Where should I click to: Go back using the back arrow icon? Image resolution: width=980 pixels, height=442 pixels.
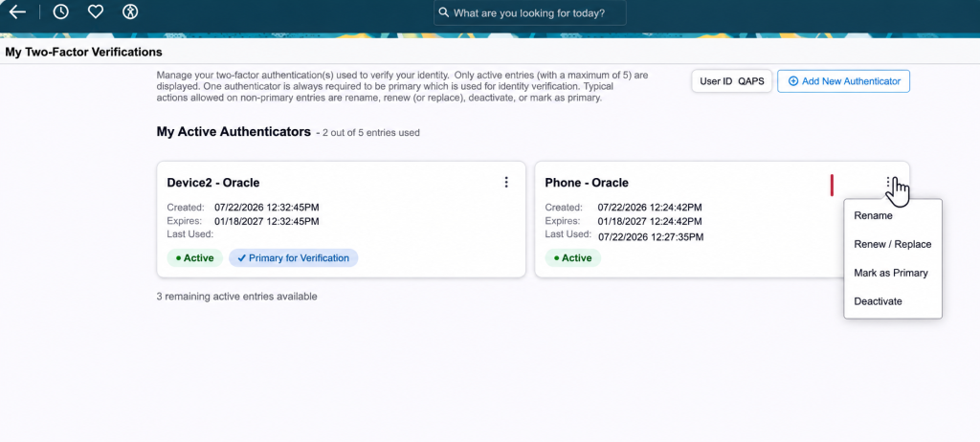[17, 11]
